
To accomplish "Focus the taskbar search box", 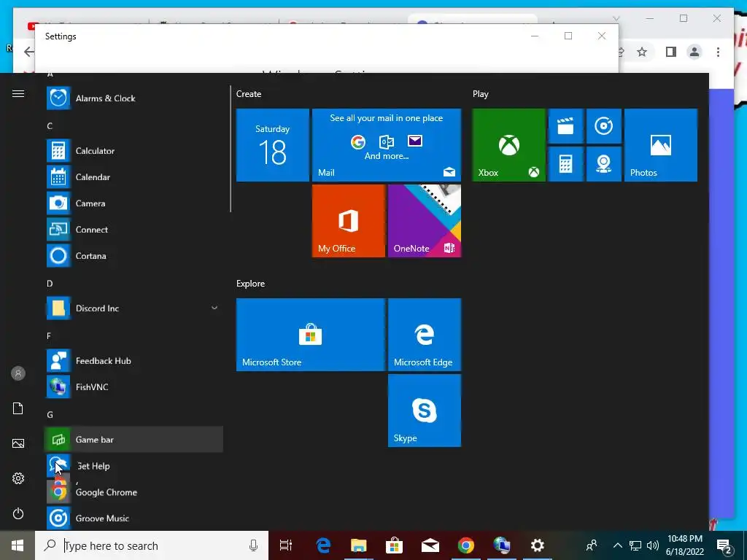I will tap(152, 545).
